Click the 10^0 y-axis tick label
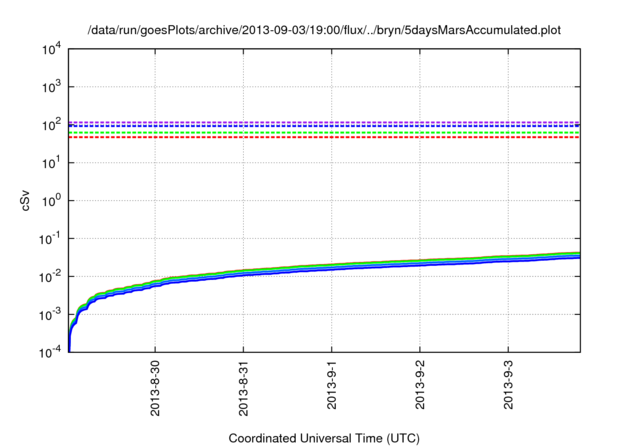This screenshot has width=640, height=448. coord(52,201)
